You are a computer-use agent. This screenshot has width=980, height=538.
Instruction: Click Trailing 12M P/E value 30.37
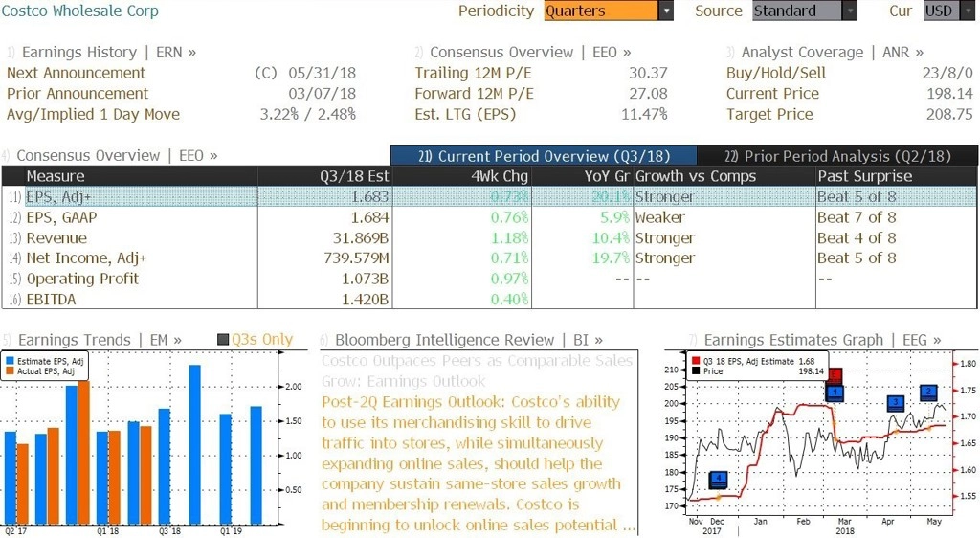648,73
